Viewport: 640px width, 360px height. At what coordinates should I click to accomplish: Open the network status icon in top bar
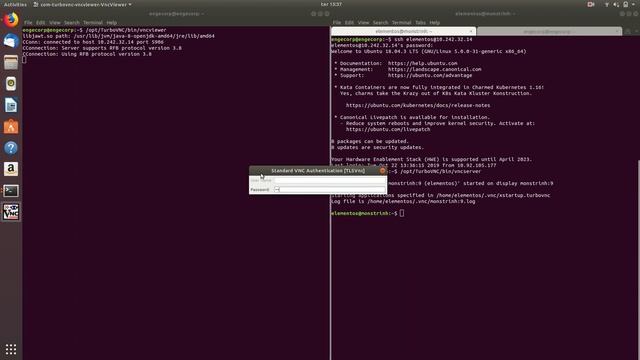tap(607, 4)
